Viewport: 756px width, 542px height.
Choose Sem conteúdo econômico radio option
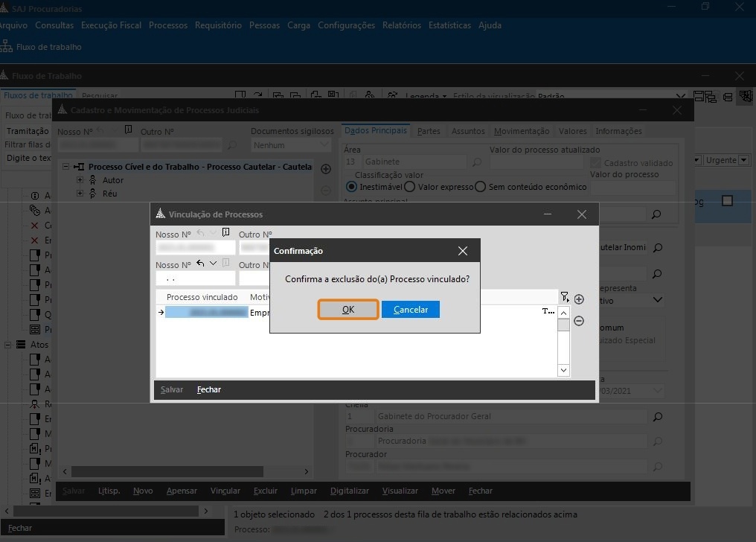coord(481,187)
